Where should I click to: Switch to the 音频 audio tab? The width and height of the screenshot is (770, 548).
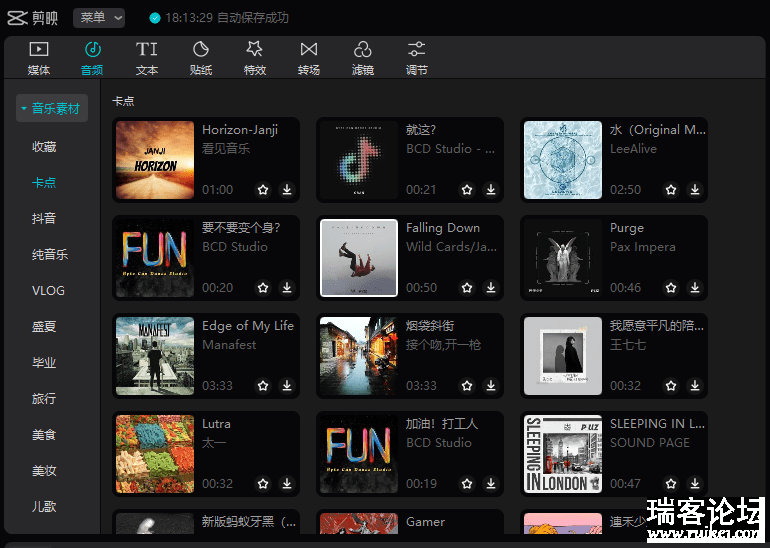(92, 58)
